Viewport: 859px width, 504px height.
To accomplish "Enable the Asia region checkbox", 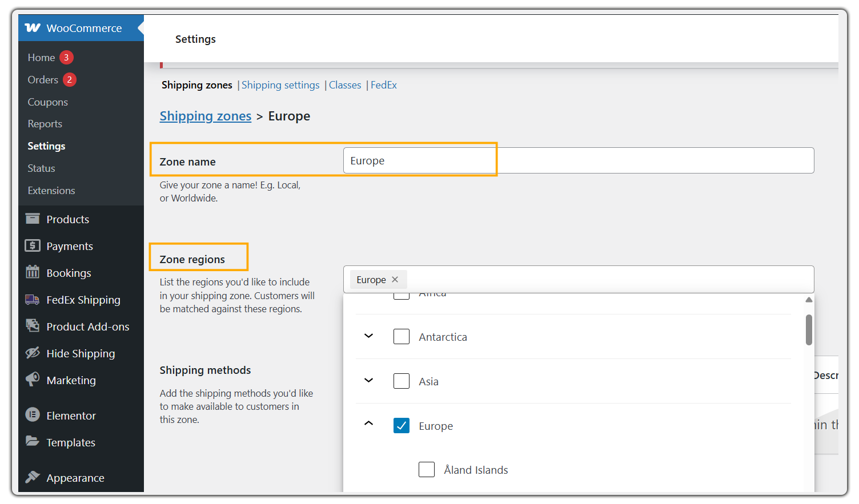I will coord(402,381).
